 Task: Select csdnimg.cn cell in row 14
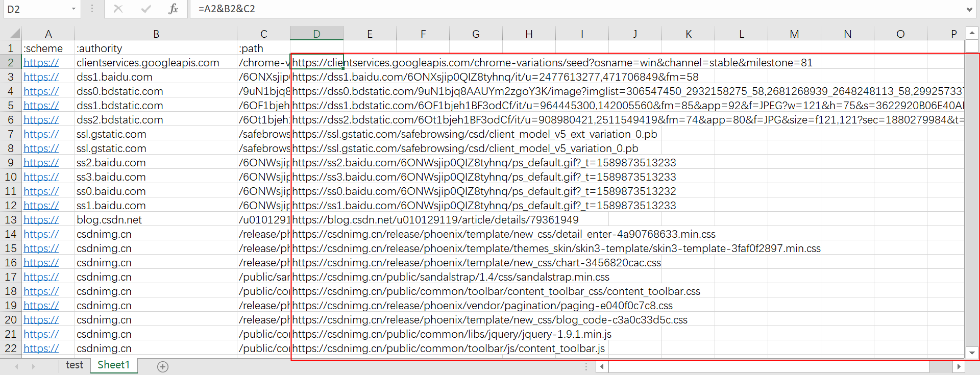(x=156, y=234)
